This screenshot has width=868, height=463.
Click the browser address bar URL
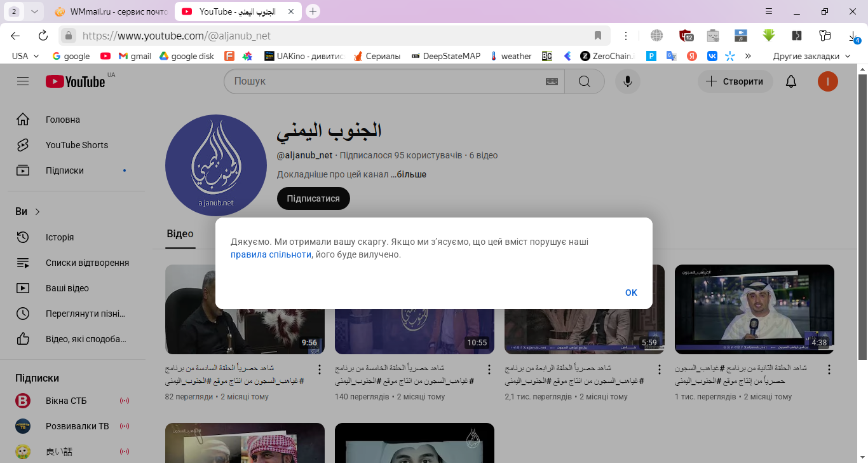(177, 36)
